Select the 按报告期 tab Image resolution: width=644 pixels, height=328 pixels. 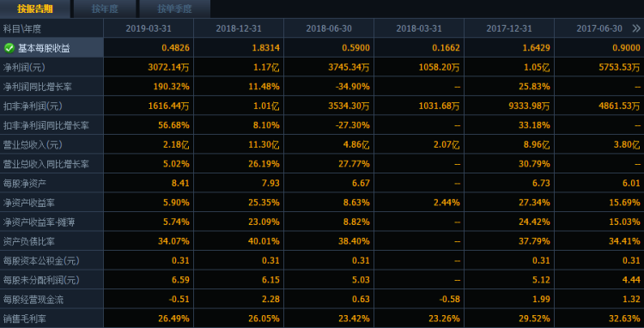(35, 9)
